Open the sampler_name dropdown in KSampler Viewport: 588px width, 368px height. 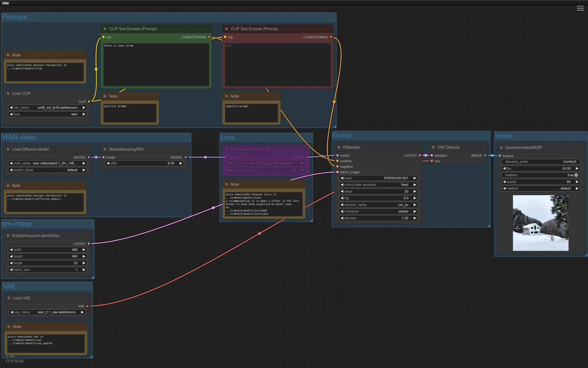click(378, 205)
